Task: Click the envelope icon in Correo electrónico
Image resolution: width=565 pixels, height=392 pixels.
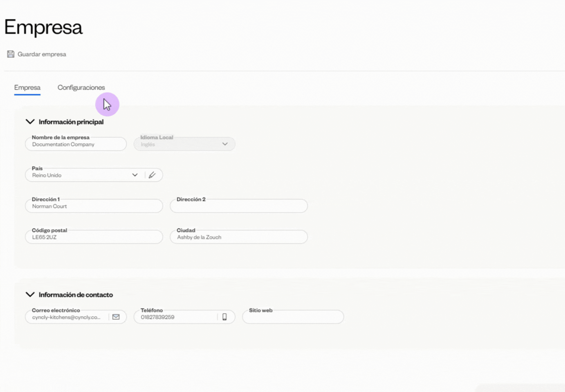Action: click(116, 317)
